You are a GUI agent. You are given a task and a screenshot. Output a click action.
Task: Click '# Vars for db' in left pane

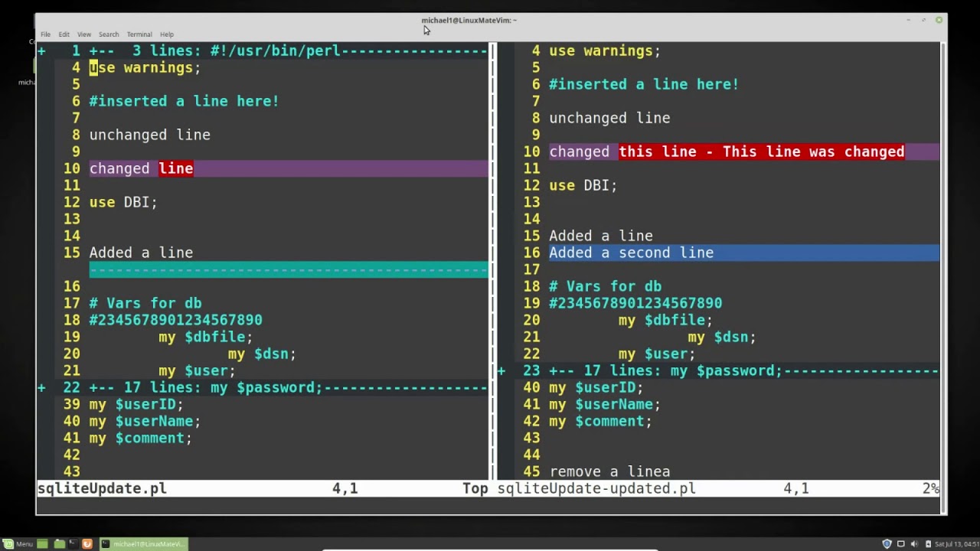pos(145,304)
